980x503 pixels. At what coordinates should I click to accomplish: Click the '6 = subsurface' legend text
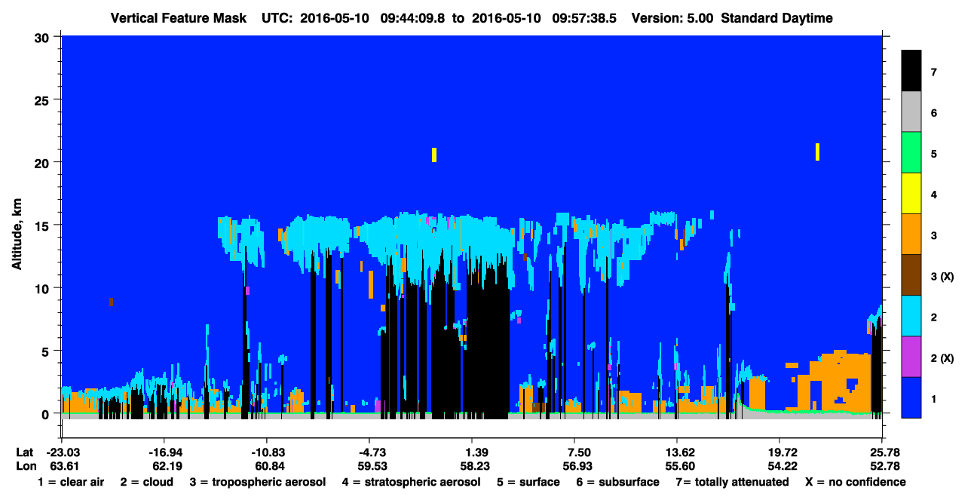(x=617, y=482)
